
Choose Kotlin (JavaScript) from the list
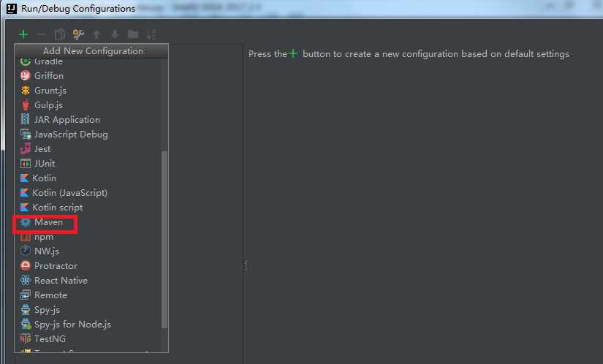click(x=69, y=192)
